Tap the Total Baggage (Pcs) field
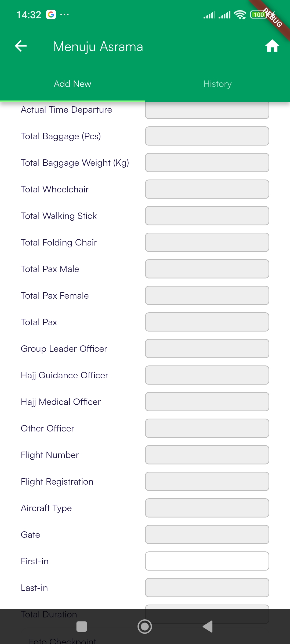Screen dimensions: 290x644 [x=207, y=136]
